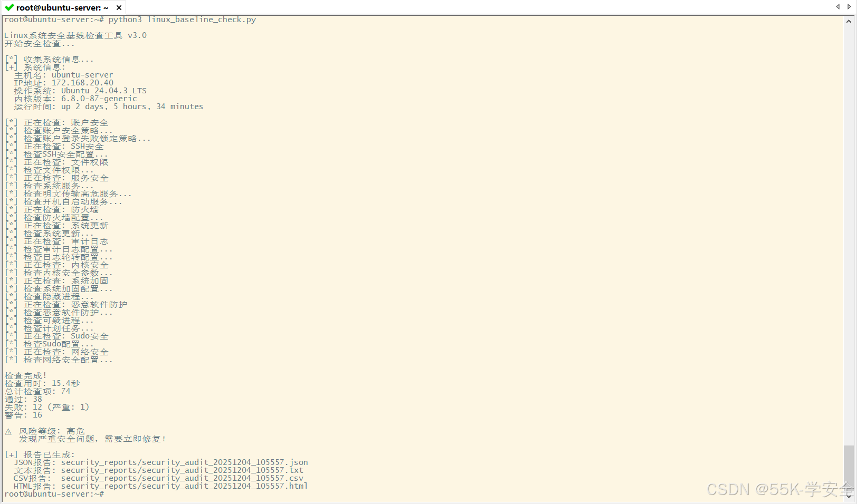Click the 风险等级: 高危 line
The image size is (857, 504).
tap(45, 431)
